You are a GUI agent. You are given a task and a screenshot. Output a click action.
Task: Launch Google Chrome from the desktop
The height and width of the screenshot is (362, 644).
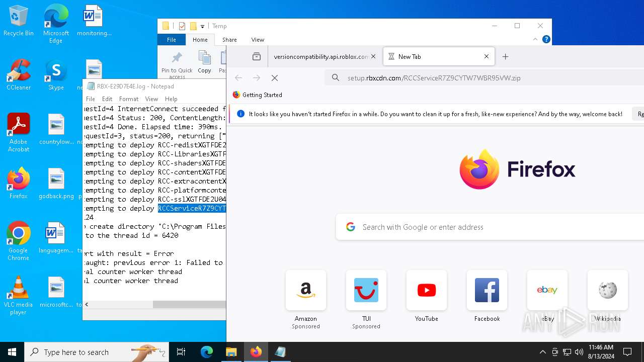pyautogui.click(x=19, y=241)
